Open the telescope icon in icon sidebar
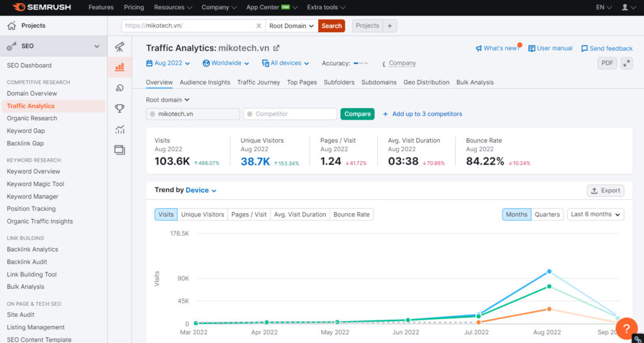Image resolution: width=644 pixels, height=343 pixels. (x=119, y=47)
